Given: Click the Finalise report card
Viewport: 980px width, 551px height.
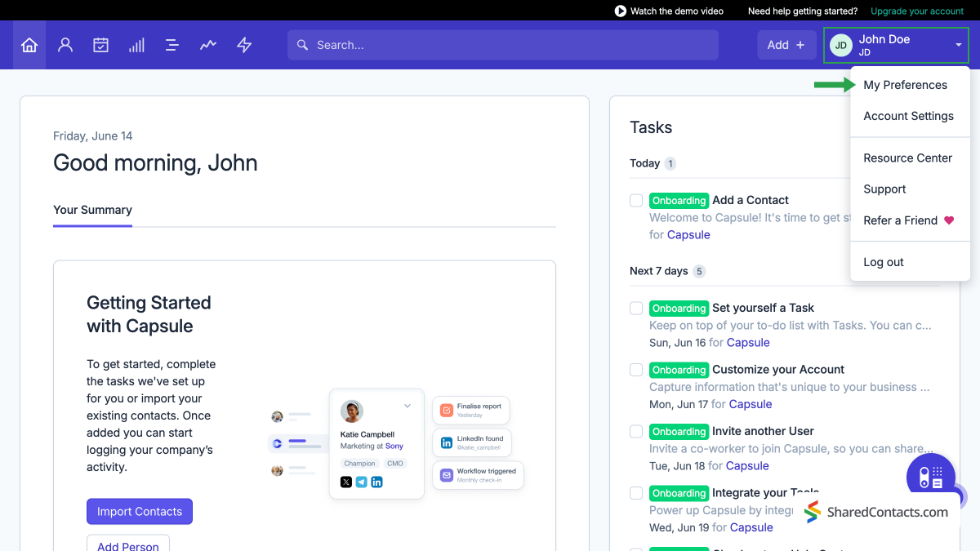Looking at the screenshot, I should tap(471, 411).
